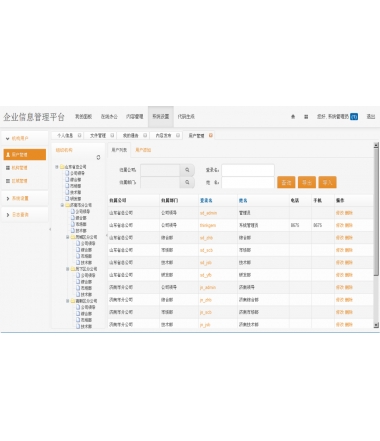The height and width of the screenshot is (441, 380).
Task: Click the home icon in top header
Action: 293,117
